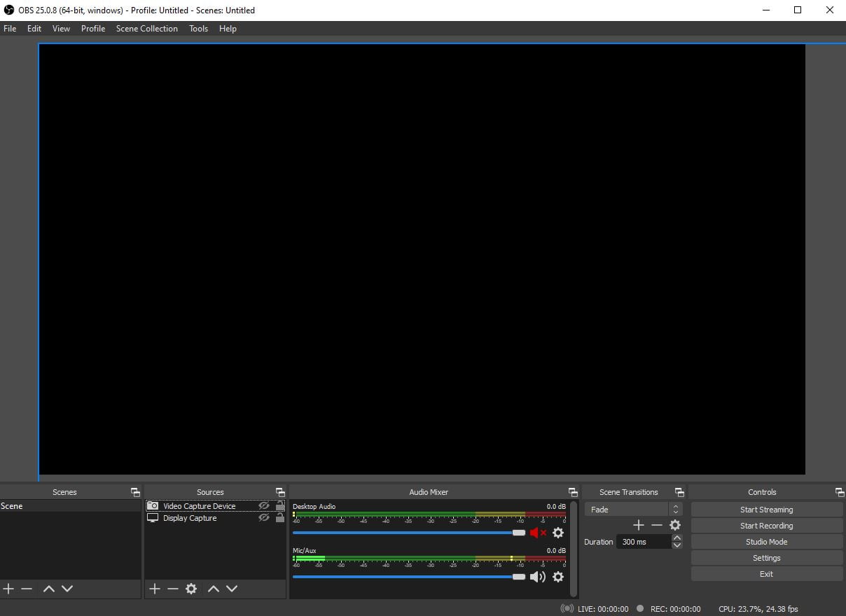Open Desktop Audio settings gear
Viewport: 846px width, 616px height.
[x=558, y=533]
